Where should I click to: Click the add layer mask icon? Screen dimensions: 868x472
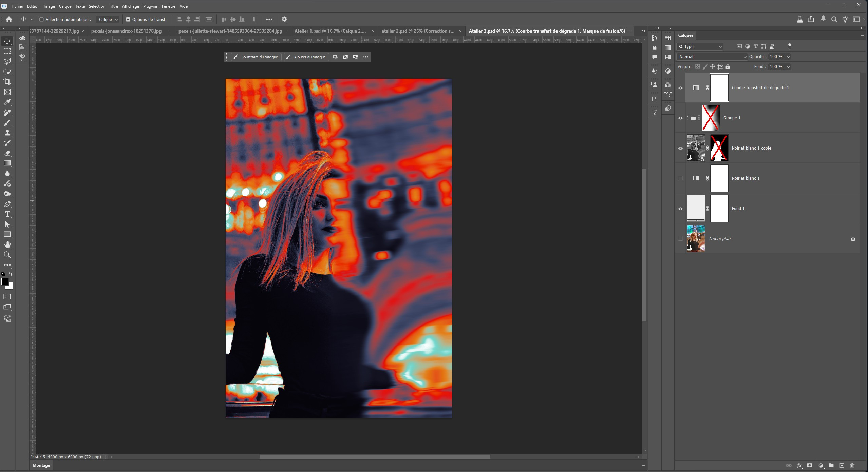809,466
